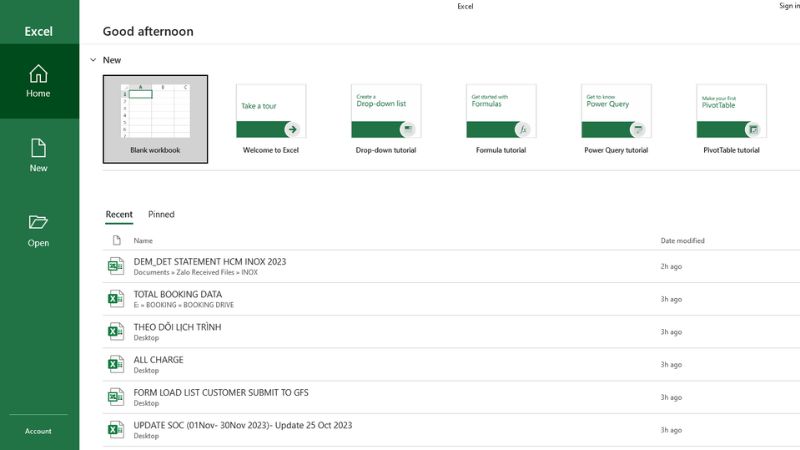
Task: Select the PivotTable tutorial label
Action: pyautogui.click(x=732, y=150)
